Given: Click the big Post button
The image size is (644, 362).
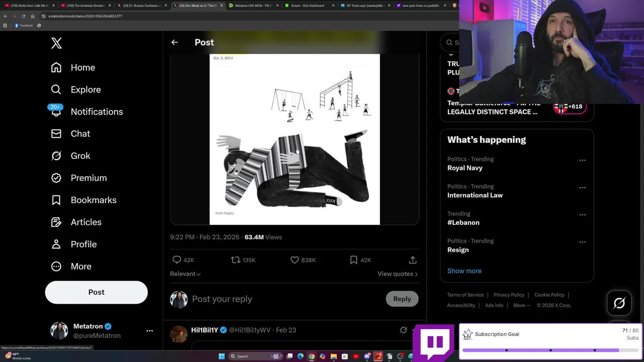Looking at the screenshot, I should tap(96, 292).
